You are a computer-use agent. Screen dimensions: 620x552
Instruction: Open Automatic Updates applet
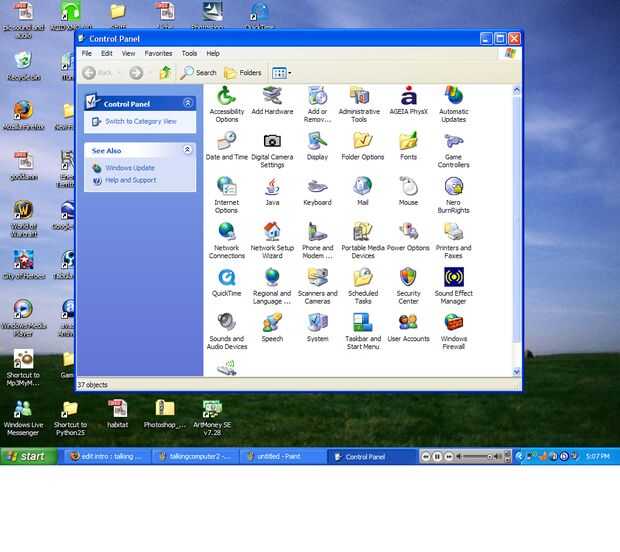(454, 104)
